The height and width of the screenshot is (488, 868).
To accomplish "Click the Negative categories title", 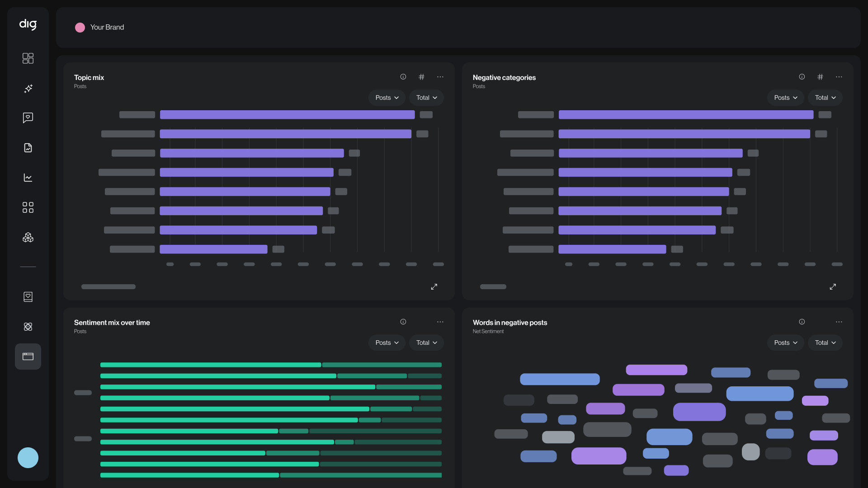I will pyautogui.click(x=504, y=78).
